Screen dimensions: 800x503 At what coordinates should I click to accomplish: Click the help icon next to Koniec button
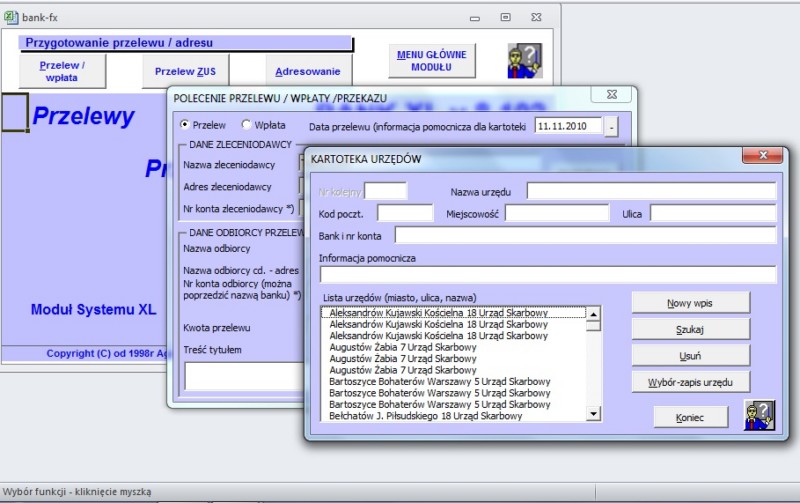pos(759,415)
